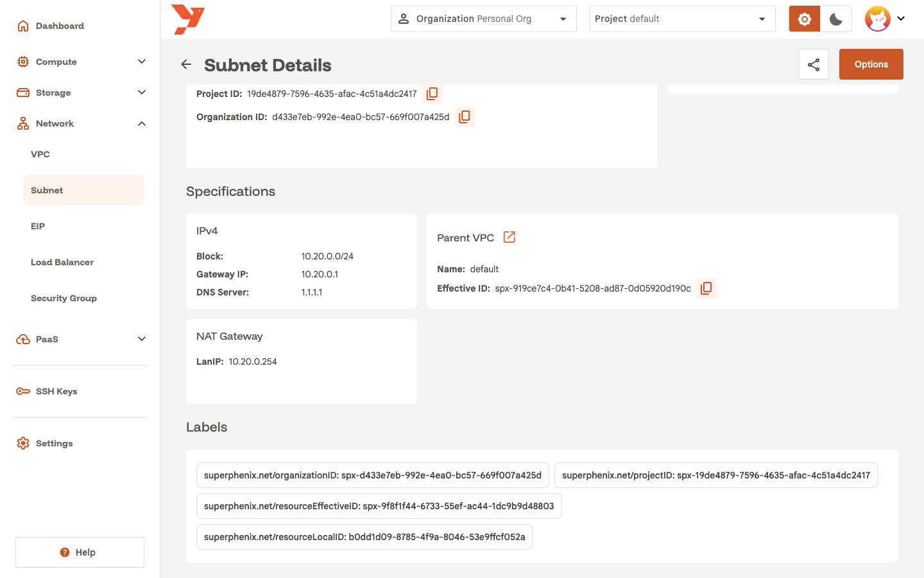Click the NAT Gateway LanIP 10.20.0.254
The width and height of the screenshot is (924, 578).
(x=253, y=362)
